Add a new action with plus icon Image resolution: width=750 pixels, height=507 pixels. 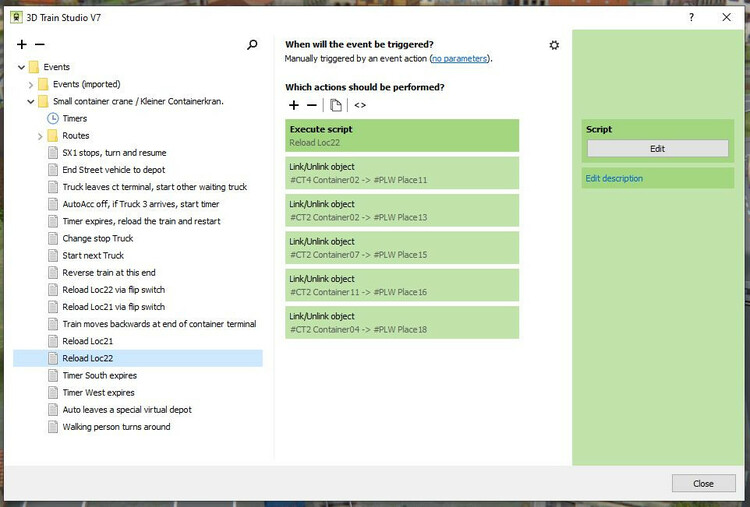[294, 105]
